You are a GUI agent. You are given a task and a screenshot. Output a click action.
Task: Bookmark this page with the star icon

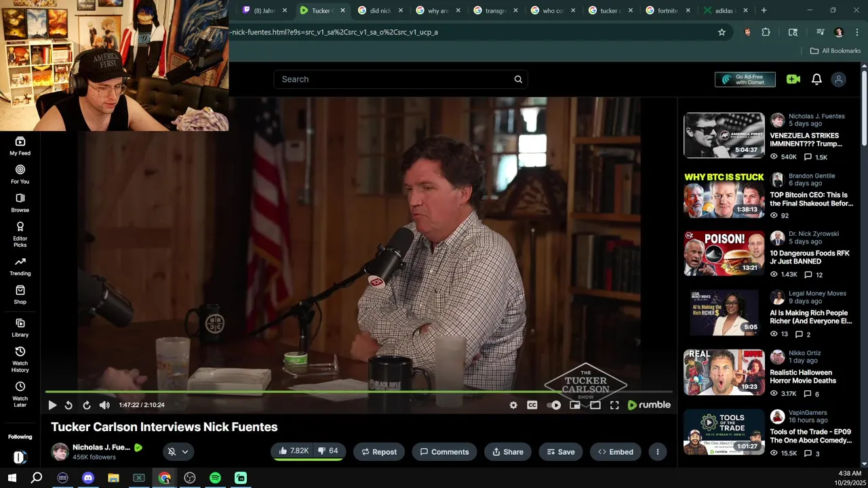[x=722, y=32]
